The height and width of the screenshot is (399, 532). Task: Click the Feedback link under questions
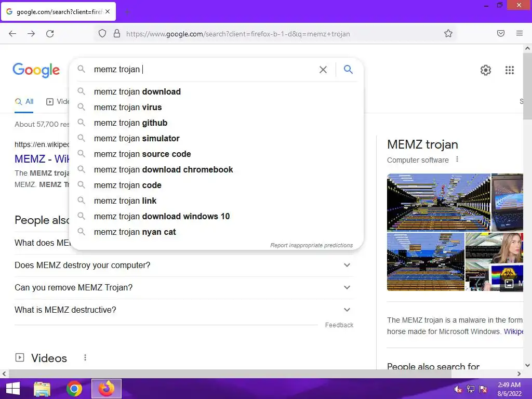click(x=339, y=325)
